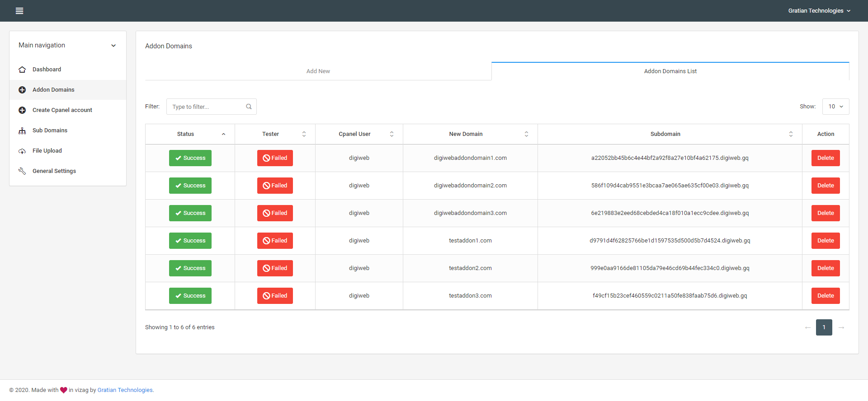868x401 pixels.
Task: Open Gratian Technologies user dropdown
Action: [x=819, y=11]
